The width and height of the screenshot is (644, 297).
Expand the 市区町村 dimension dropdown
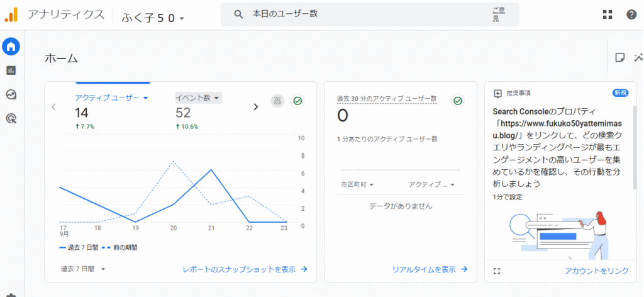click(357, 184)
